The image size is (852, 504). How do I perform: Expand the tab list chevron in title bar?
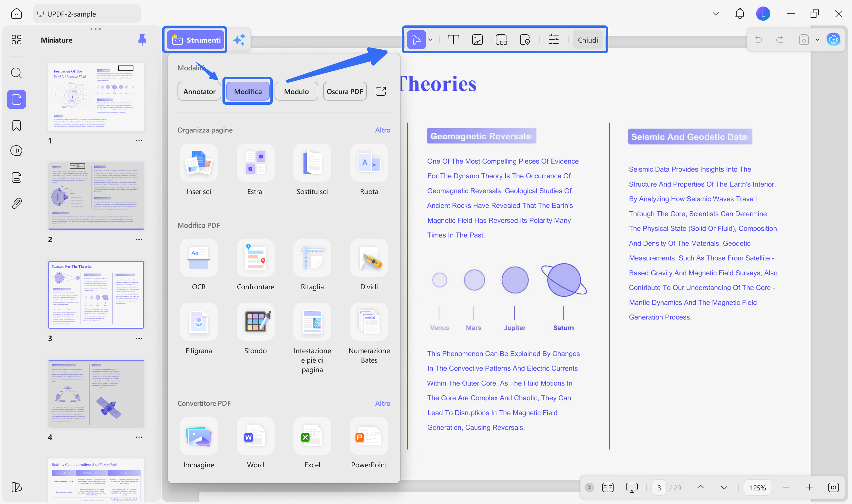coord(716,14)
